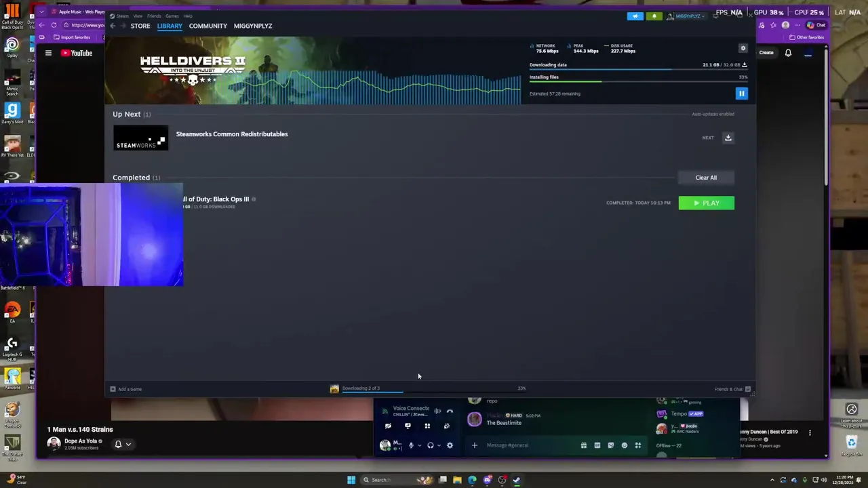The height and width of the screenshot is (488, 868).
Task: Select Steamworks Common Redistributables title
Action: click(232, 134)
